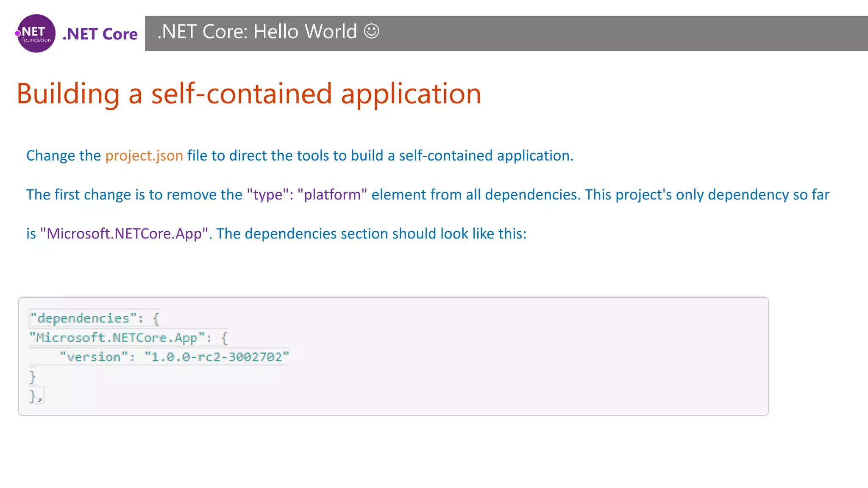
Task: Click the '.NET Core' purple brand text
Action: tap(100, 34)
